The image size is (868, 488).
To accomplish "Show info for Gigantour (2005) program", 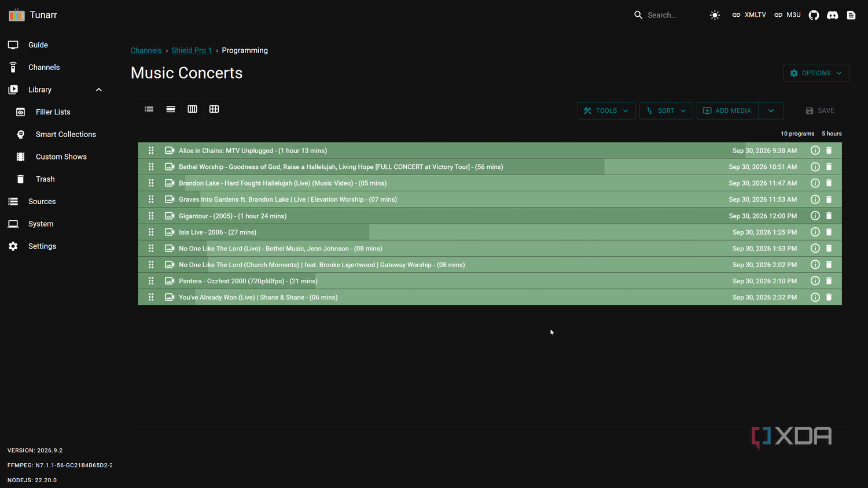I will pyautogui.click(x=815, y=216).
